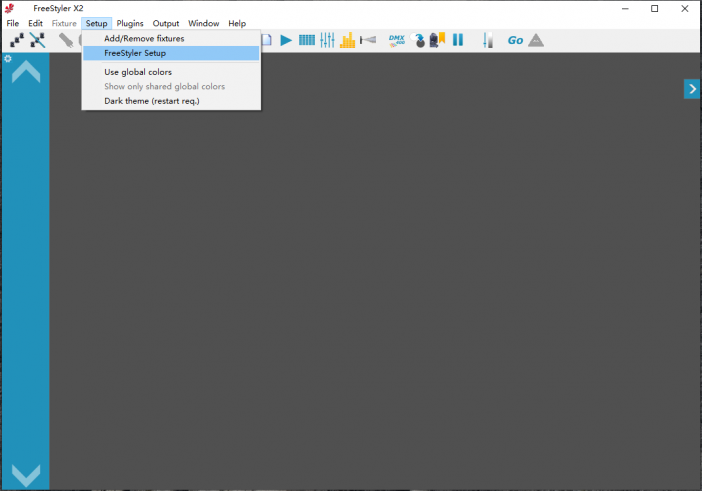Select FreeStyler Setup menu entry
The height and width of the screenshot is (491, 702).
pyautogui.click(x=135, y=53)
